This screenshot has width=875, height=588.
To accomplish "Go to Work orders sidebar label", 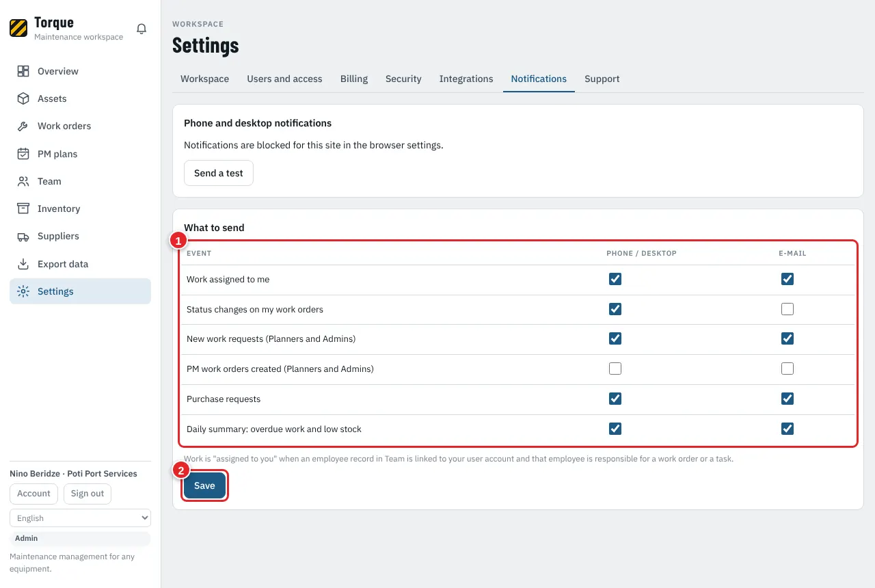I will 64,126.
